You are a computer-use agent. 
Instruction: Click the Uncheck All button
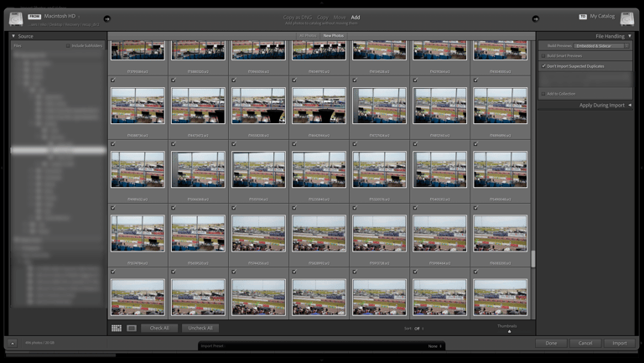click(200, 328)
